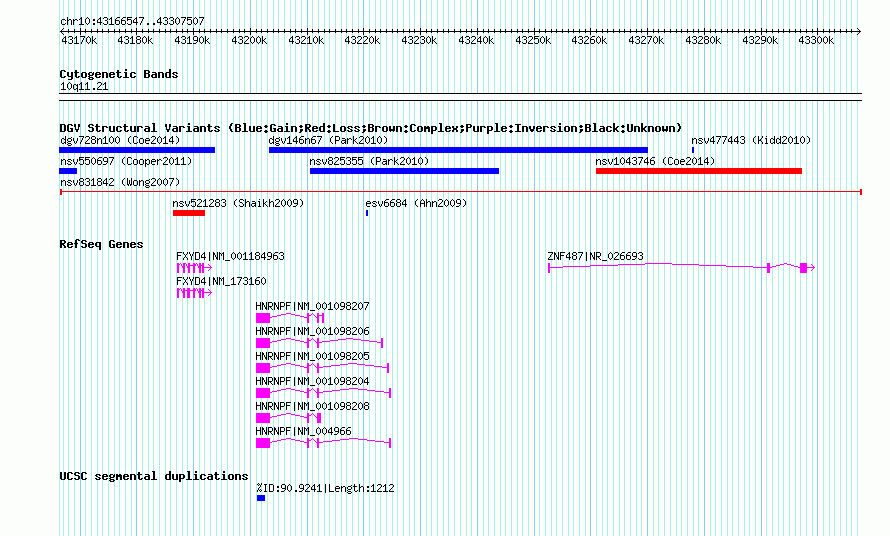Click the Cytogenetic Bands track title
This screenshot has width=890, height=536.
point(119,74)
